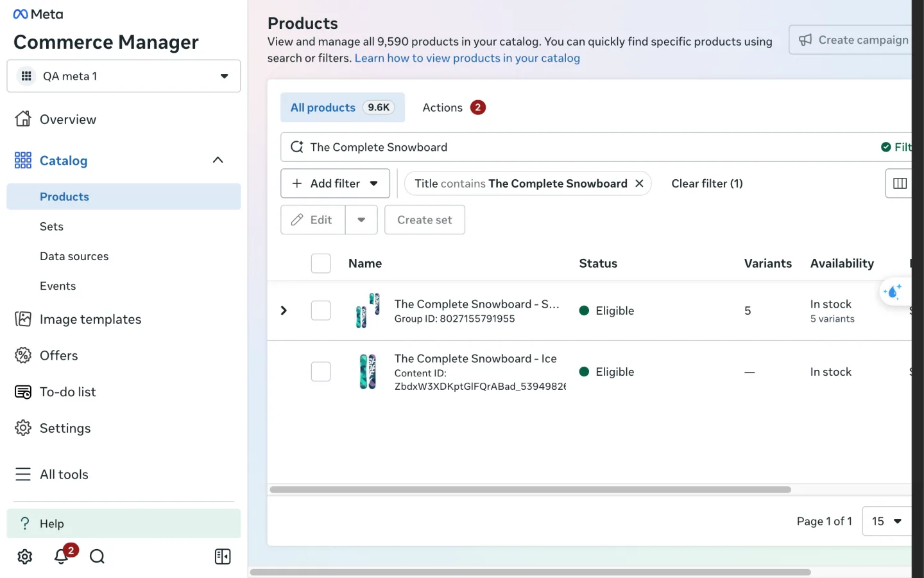Switch to the All products tab

pos(343,107)
